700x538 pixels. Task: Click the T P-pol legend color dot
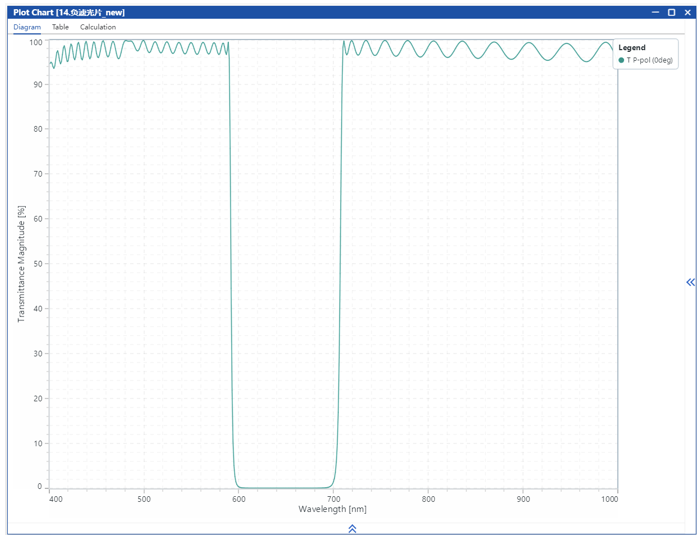click(621, 60)
